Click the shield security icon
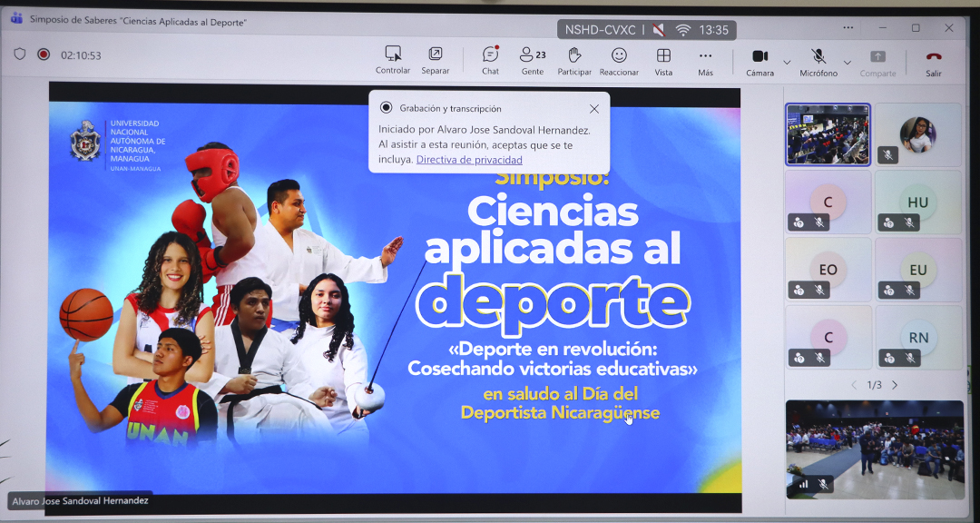 19,54
